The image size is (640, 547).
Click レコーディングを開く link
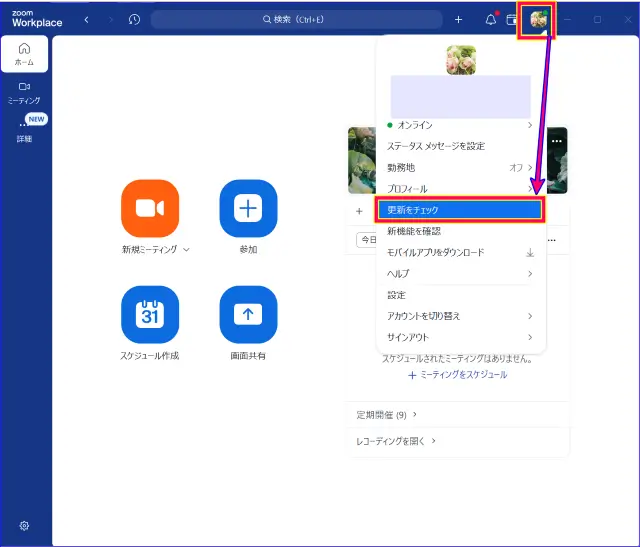coord(396,440)
